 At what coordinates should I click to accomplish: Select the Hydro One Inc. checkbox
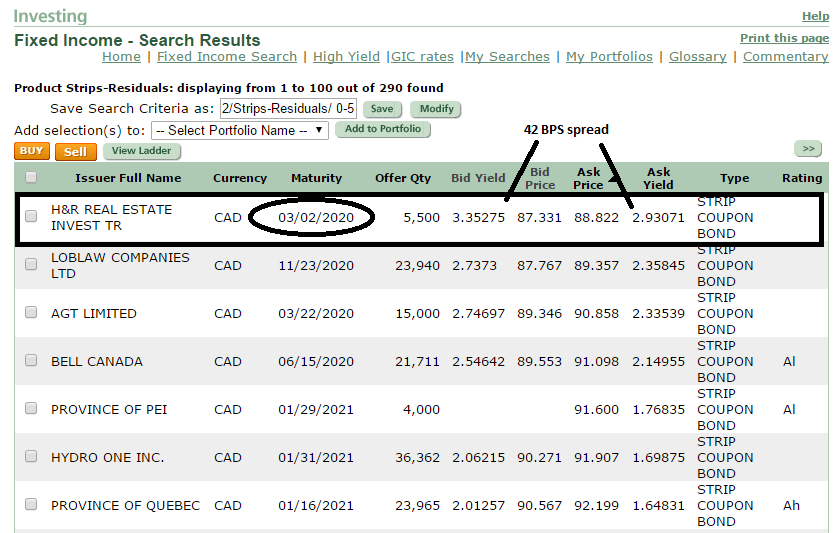click(31, 456)
